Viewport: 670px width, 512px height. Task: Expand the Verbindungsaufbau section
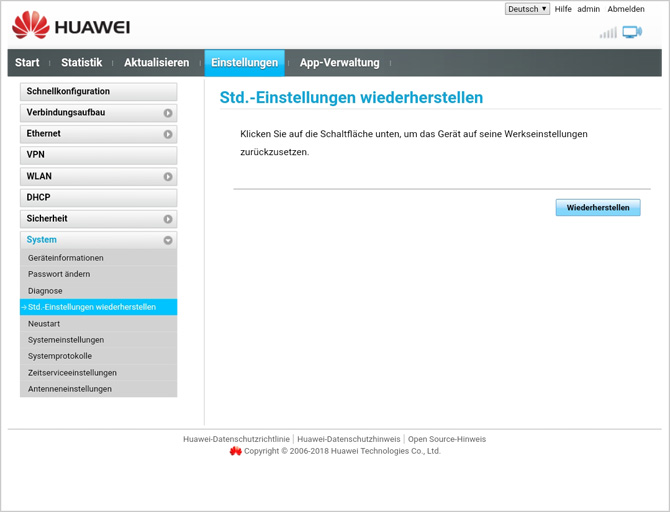(98, 113)
